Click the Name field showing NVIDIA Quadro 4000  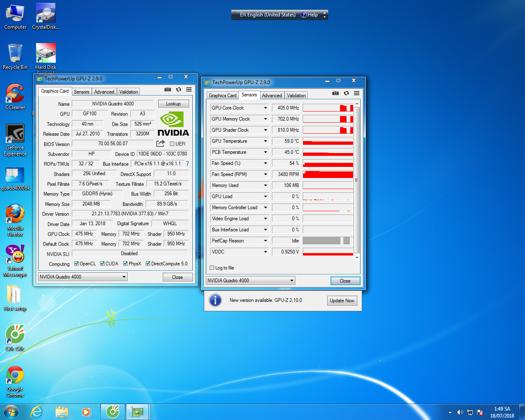pos(113,104)
